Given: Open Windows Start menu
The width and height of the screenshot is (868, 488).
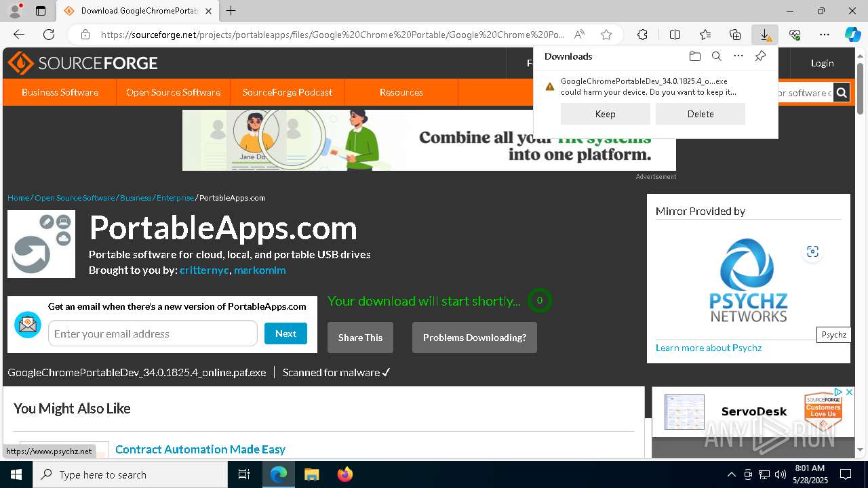Looking at the screenshot, I should (x=16, y=474).
